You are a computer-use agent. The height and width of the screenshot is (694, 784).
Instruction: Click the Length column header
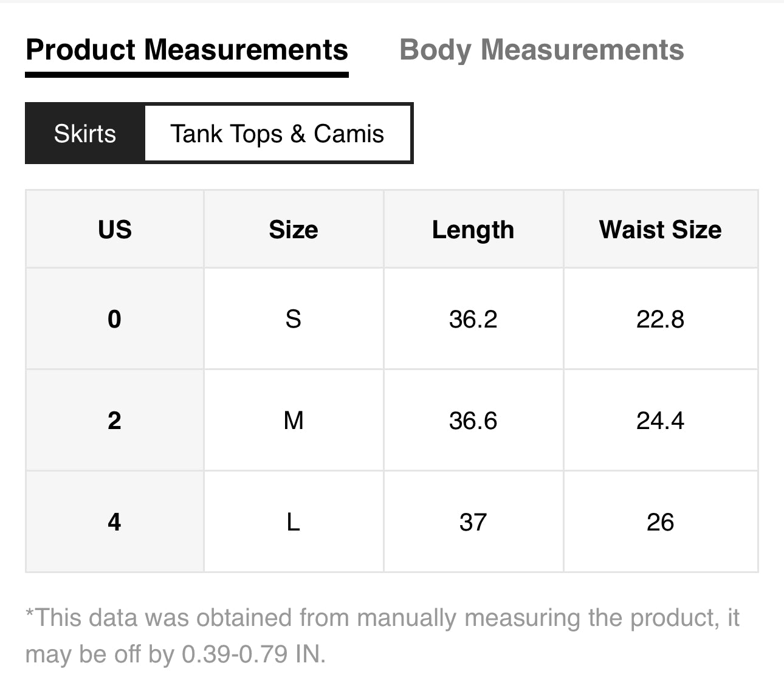coord(473,230)
